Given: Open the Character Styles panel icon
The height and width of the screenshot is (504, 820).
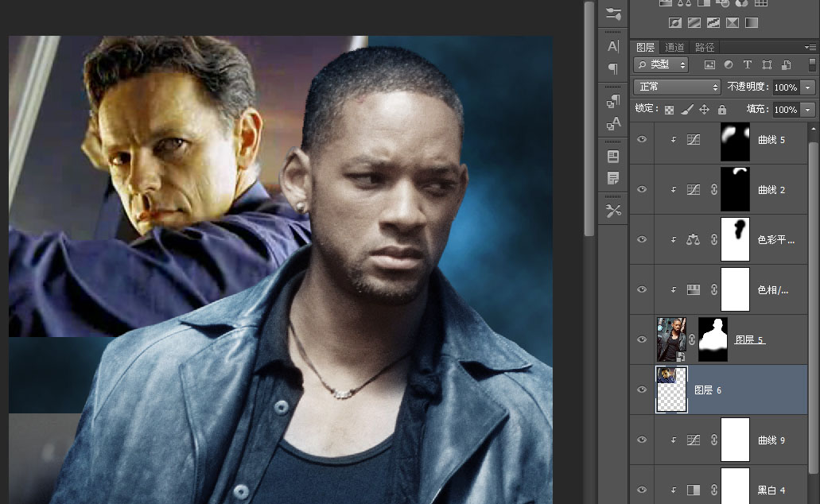Looking at the screenshot, I should pyautogui.click(x=613, y=123).
